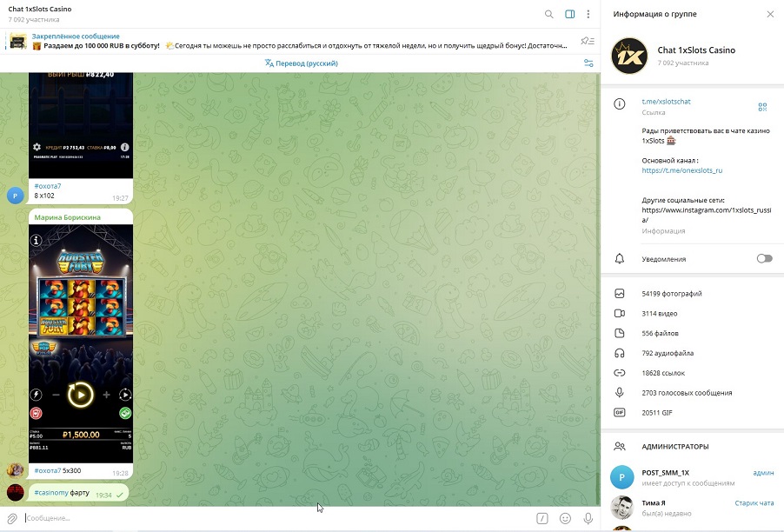Open the three-dot chat menu
784x532 pixels.
pyautogui.click(x=588, y=14)
